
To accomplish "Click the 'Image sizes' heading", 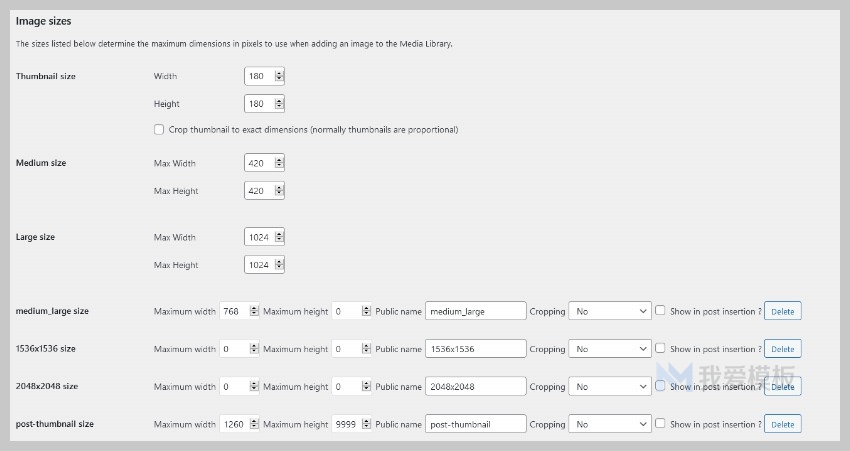I will pos(43,21).
